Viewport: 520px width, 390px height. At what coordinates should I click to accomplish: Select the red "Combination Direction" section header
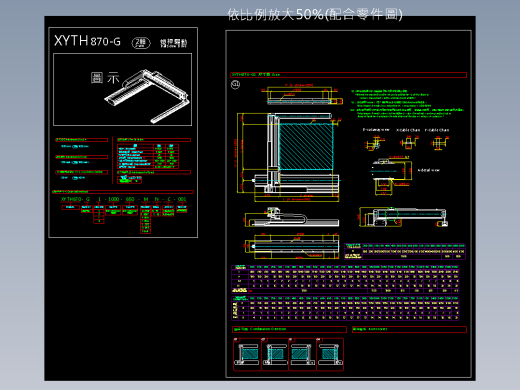tap(289, 329)
